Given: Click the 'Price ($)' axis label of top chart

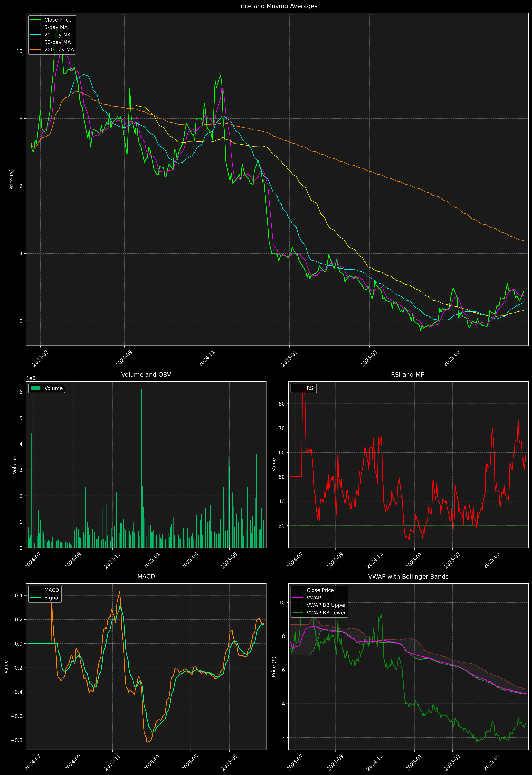Looking at the screenshot, I should (12, 179).
